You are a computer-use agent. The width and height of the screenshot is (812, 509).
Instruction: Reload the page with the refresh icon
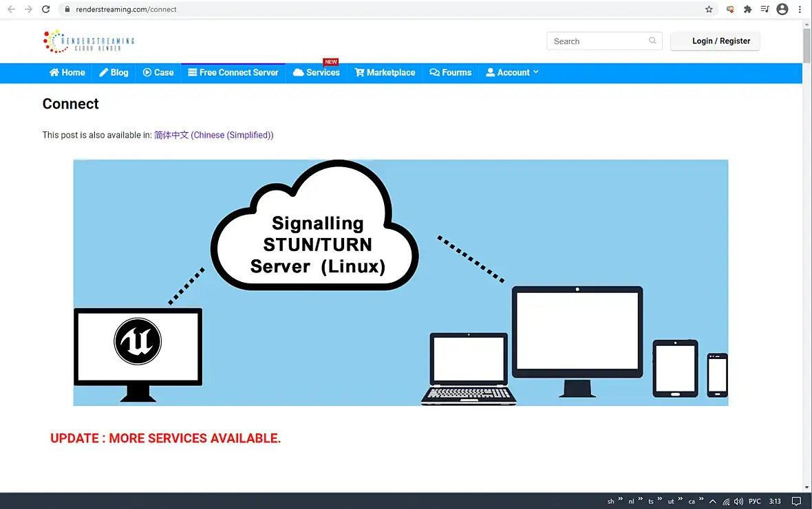tap(45, 10)
